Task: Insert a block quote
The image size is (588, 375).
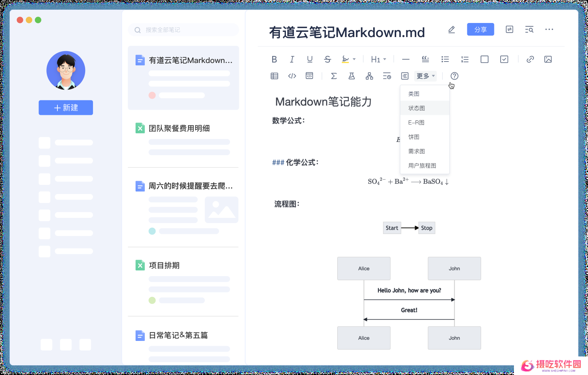Action: pos(425,59)
